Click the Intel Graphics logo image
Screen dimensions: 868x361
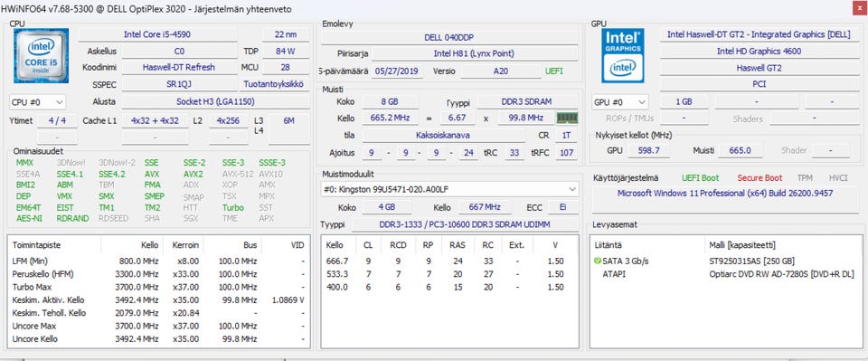[623, 55]
